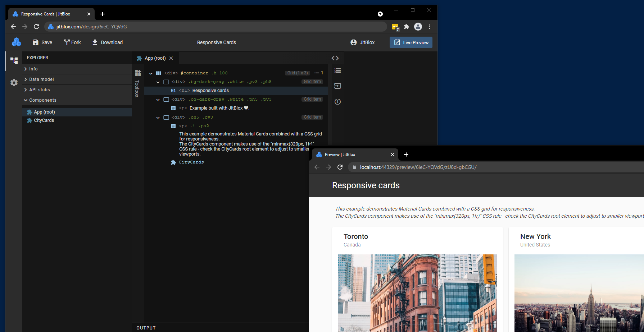Click the localhost preview address bar
Viewport: 644px width, 332px height.
point(496,167)
